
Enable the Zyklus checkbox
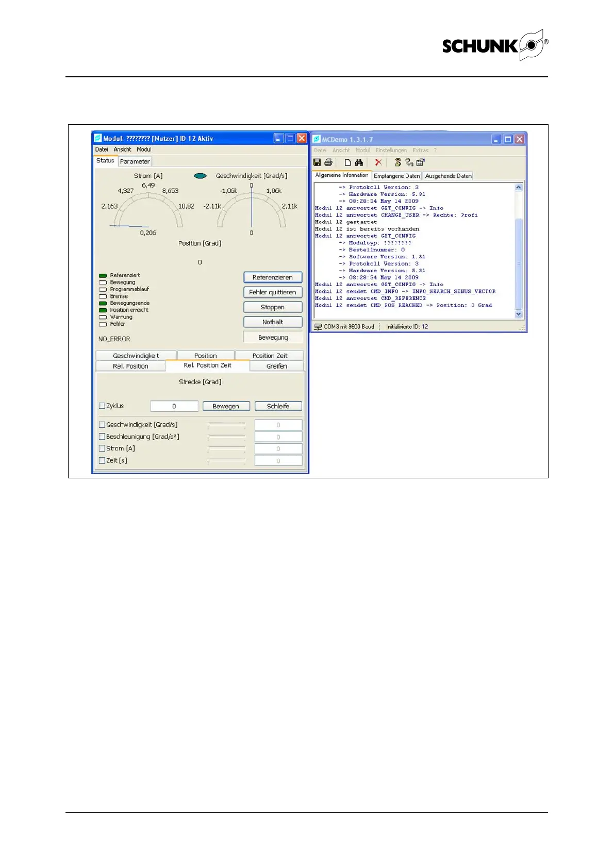102,406
